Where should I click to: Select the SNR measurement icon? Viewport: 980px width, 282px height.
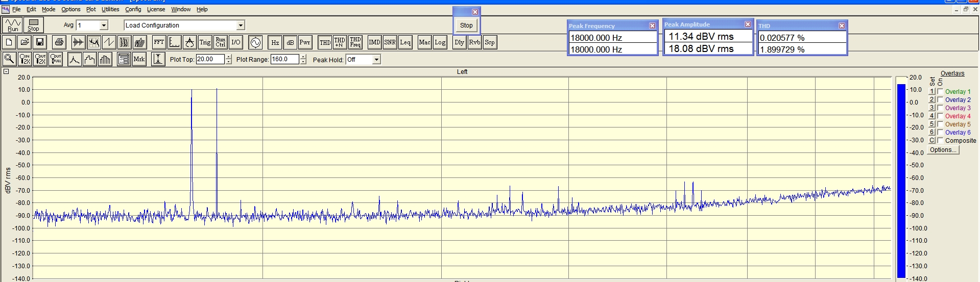(390, 42)
